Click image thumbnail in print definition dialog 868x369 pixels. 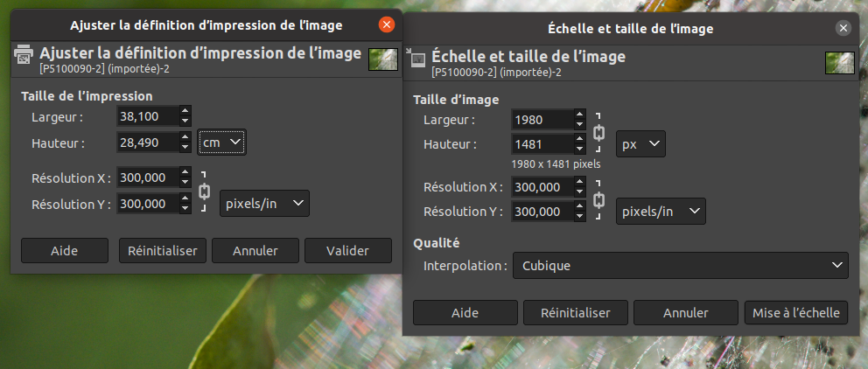(x=383, y=59)
